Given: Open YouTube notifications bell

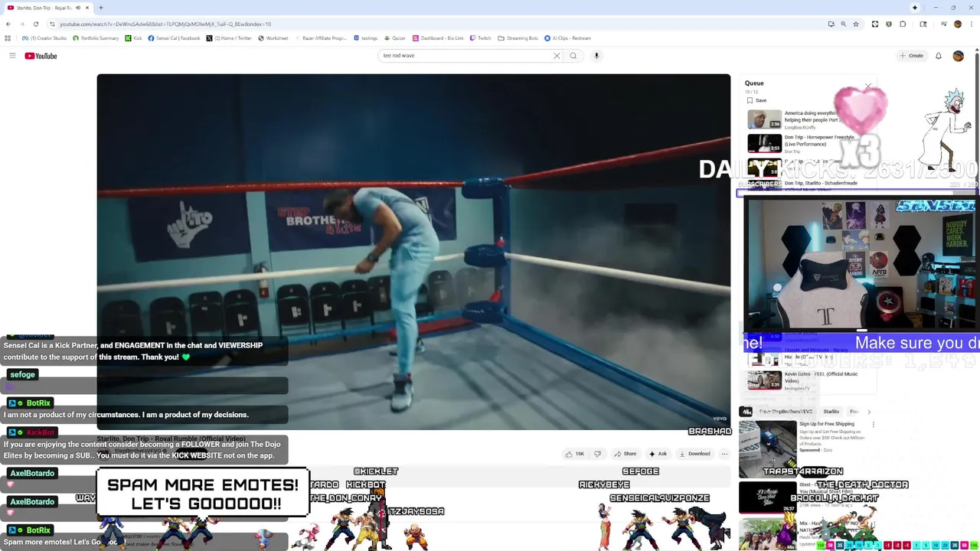Looking at the screenshot, I should pos(939,56).
